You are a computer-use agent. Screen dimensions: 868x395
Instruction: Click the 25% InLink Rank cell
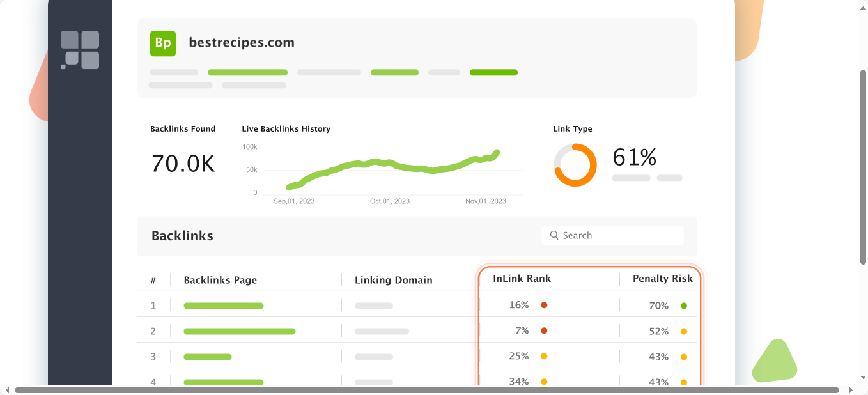click(x=519, y=356)
